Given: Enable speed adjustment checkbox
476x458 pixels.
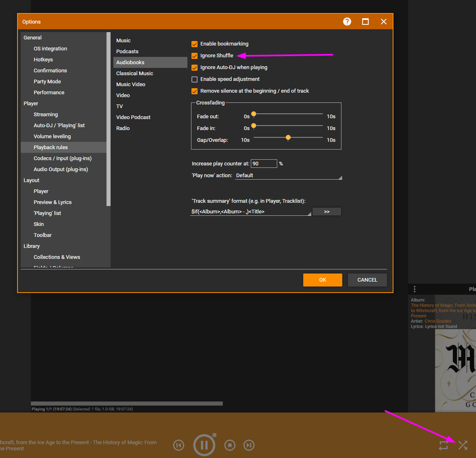Looking at the screenshot, I should click(195, 79).
